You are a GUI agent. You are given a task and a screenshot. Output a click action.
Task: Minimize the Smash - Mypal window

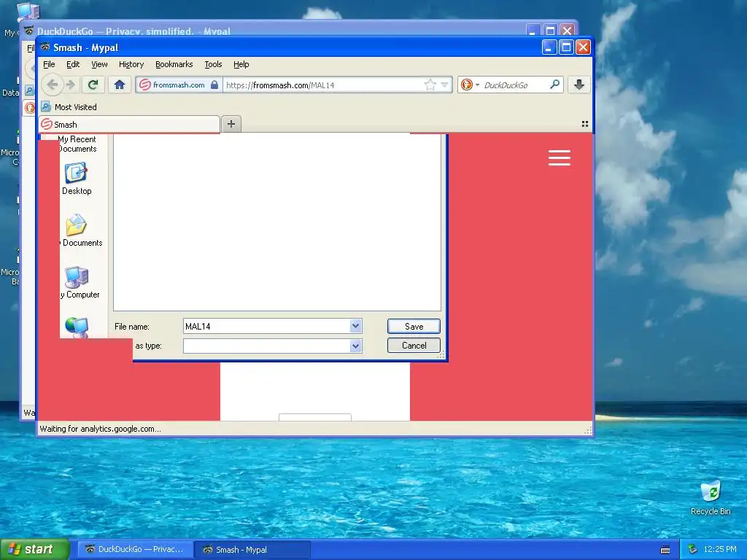tap(549, 47)
